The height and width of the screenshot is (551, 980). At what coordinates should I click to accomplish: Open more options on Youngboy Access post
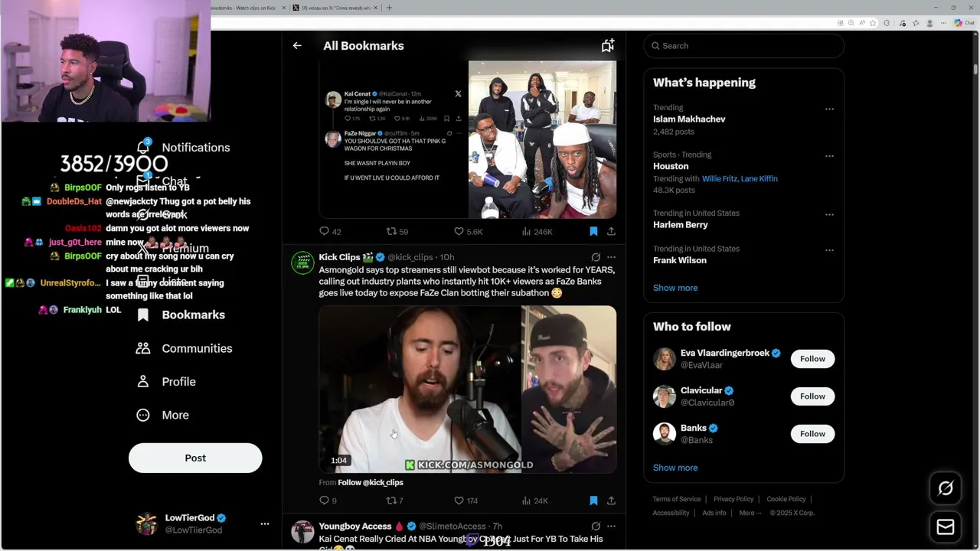[x=611, y=527]
